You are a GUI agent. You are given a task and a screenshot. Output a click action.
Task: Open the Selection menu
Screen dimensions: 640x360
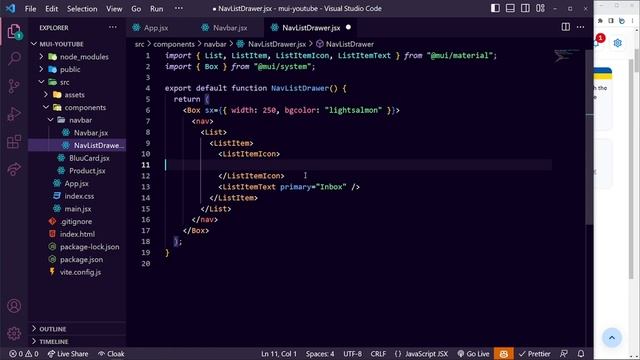point(82,9)
